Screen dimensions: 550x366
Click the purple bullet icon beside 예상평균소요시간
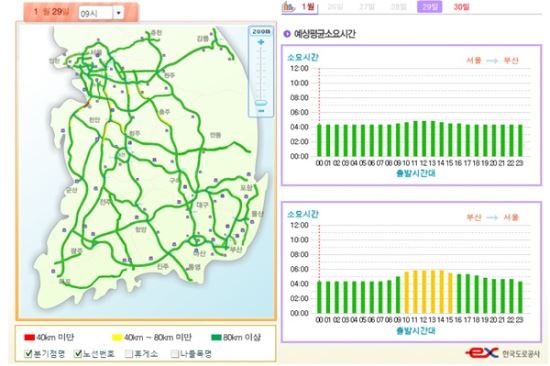[x=287, y=34]
